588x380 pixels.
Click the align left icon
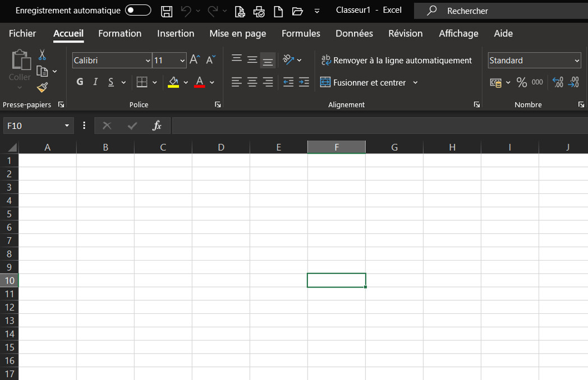click(236, 82)
